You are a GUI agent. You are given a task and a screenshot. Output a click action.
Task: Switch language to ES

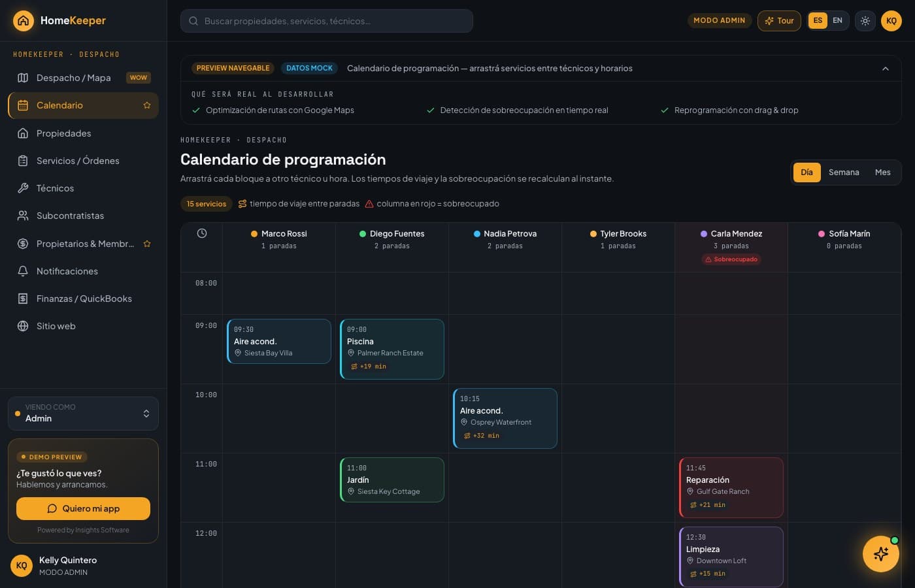[818, 20]
